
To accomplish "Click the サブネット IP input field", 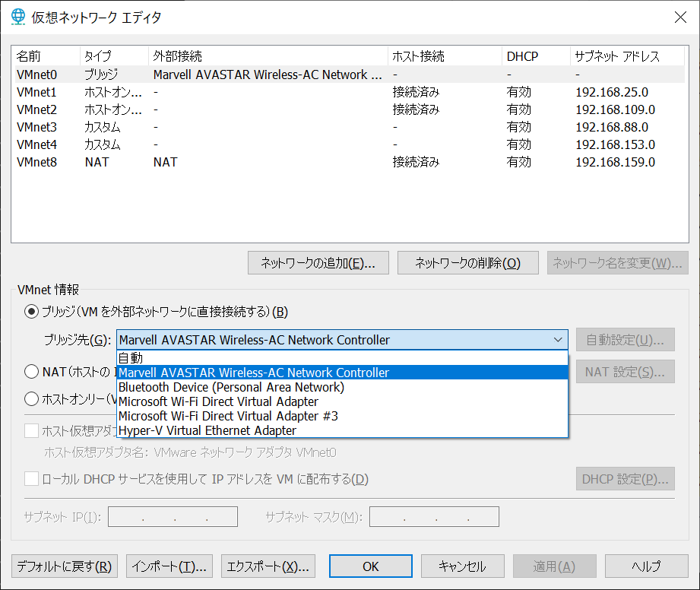I will (x=173, y=517).
